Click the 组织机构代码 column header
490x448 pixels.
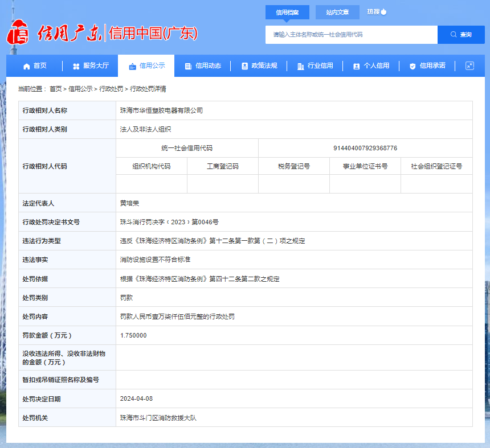coord(152,166)
